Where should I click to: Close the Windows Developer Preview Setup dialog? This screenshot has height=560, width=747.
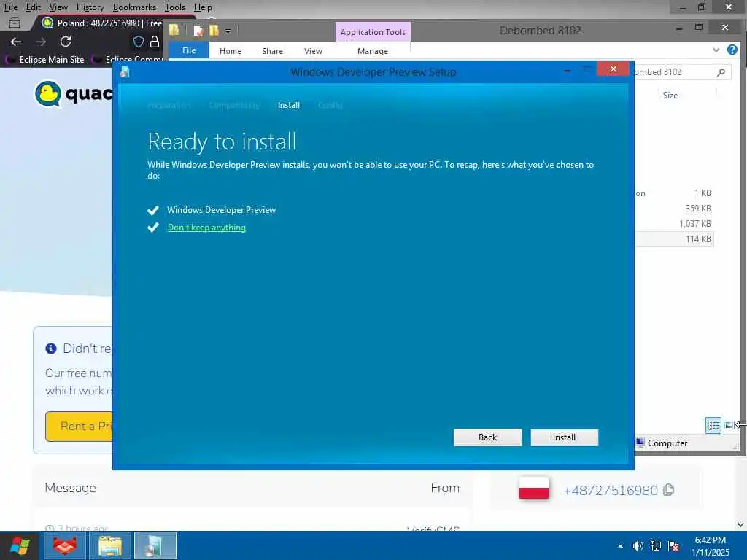tap(613, 69)
